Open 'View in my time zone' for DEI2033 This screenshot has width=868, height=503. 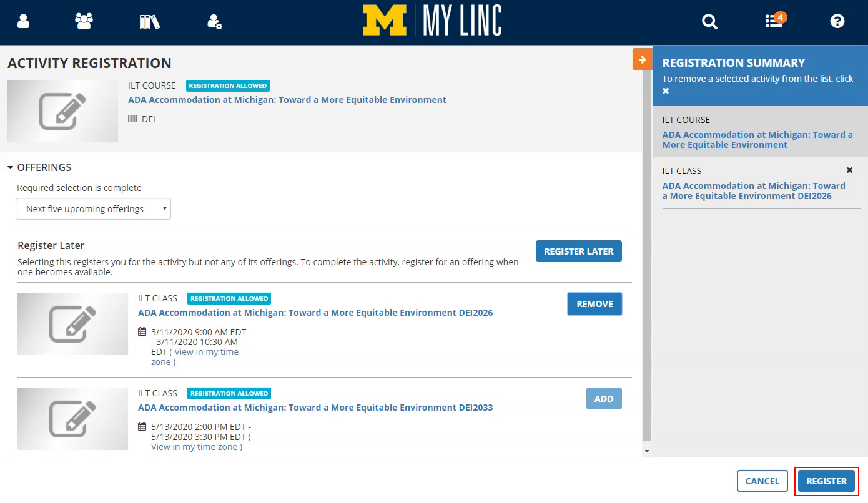197,446
